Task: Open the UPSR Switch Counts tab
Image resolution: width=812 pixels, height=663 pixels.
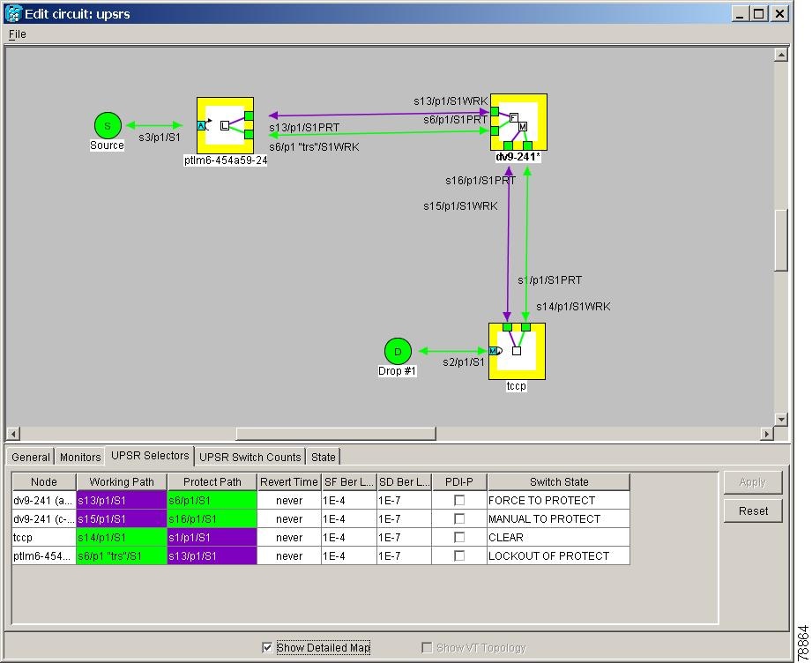Action: (x=250, y=457)
